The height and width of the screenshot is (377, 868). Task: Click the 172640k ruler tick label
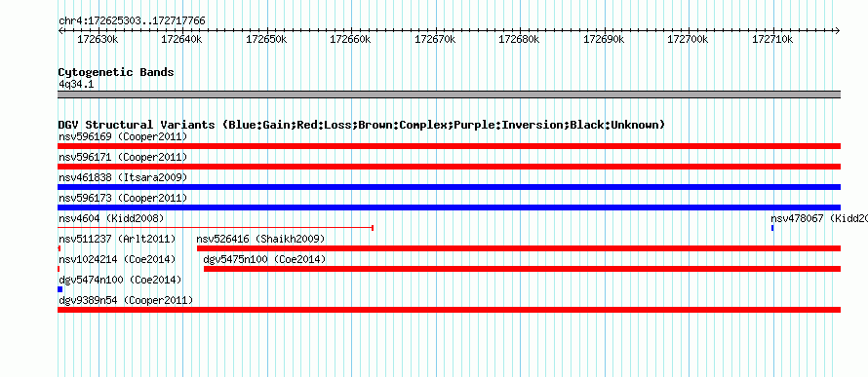[181, 40]
